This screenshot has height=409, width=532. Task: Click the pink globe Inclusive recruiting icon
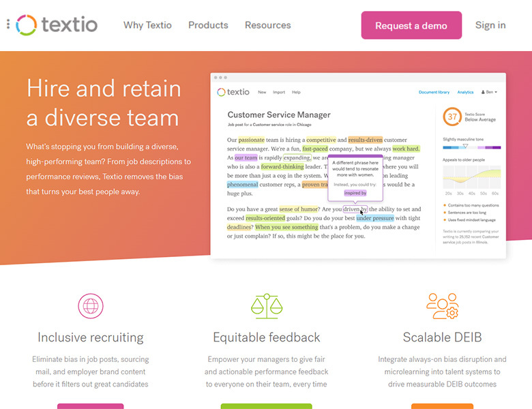(x=91, y=306)
